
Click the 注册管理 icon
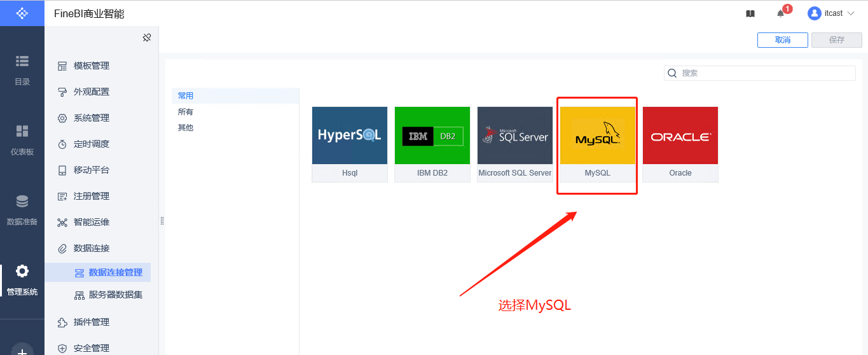coord(62,196)
